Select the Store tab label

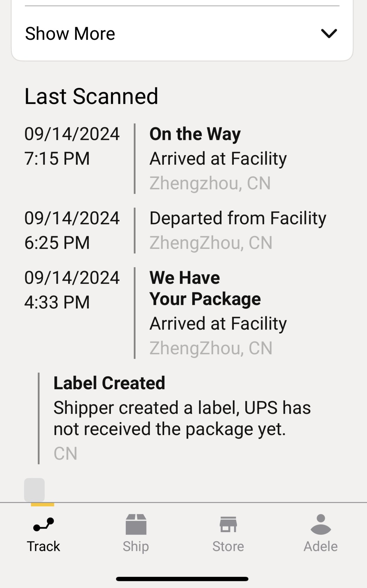(228, 547)
